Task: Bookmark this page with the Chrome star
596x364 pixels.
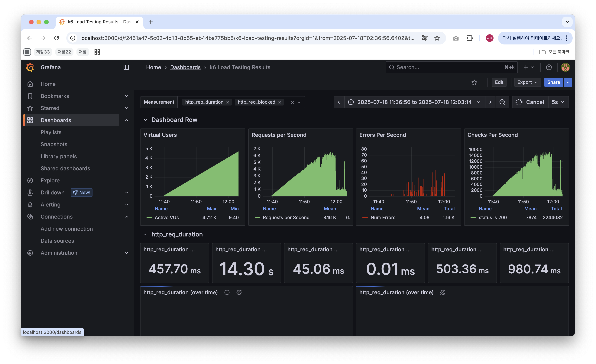Action: tap(437, 38)
